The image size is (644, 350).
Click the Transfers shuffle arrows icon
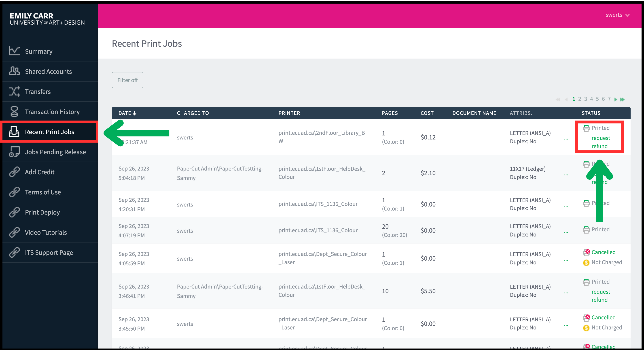14,91
